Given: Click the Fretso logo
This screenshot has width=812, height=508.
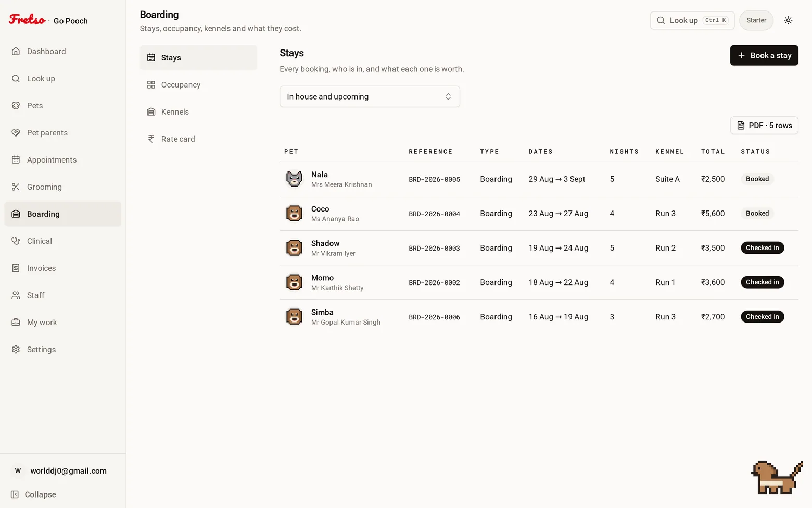Looking at the screenshot, I should point(27,19).
